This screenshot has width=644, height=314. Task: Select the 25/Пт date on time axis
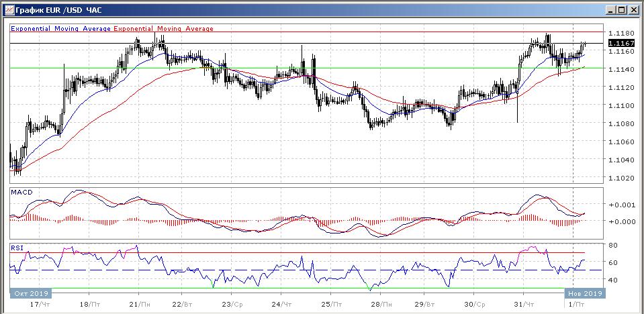coord(330,304)
